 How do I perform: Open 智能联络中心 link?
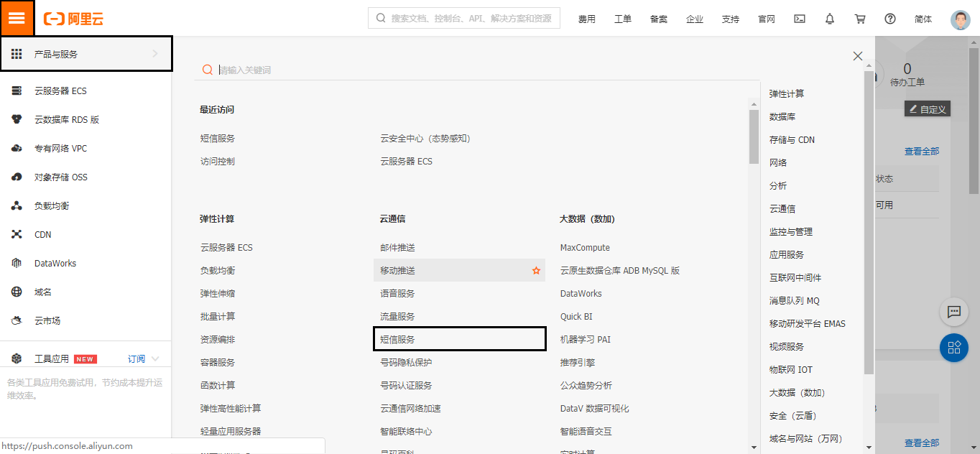click(x=406, y=432)
